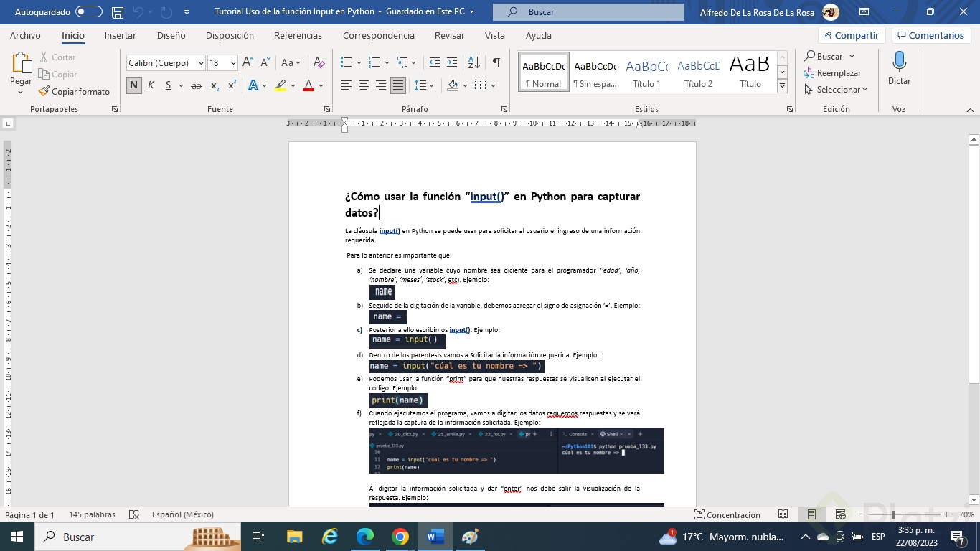Switch to the Insertar ribbon tab
This screenshot has height=551, width=980.
coord(120,35)
